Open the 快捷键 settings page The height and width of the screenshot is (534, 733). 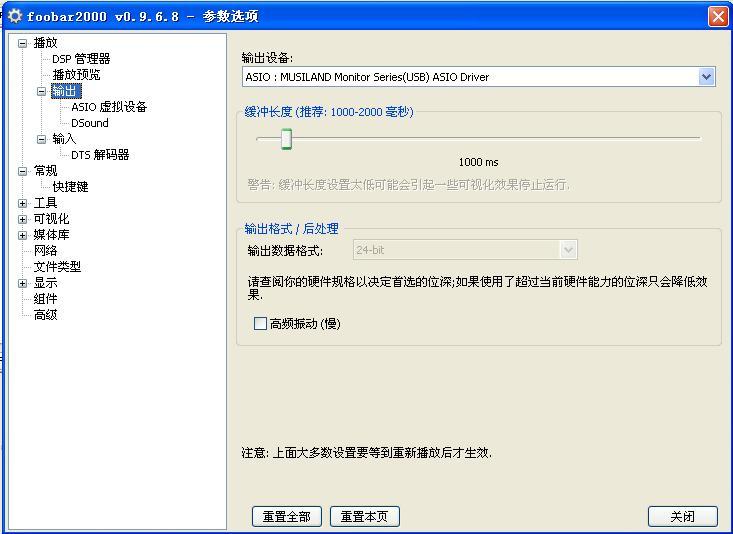(x=70, y=187)
